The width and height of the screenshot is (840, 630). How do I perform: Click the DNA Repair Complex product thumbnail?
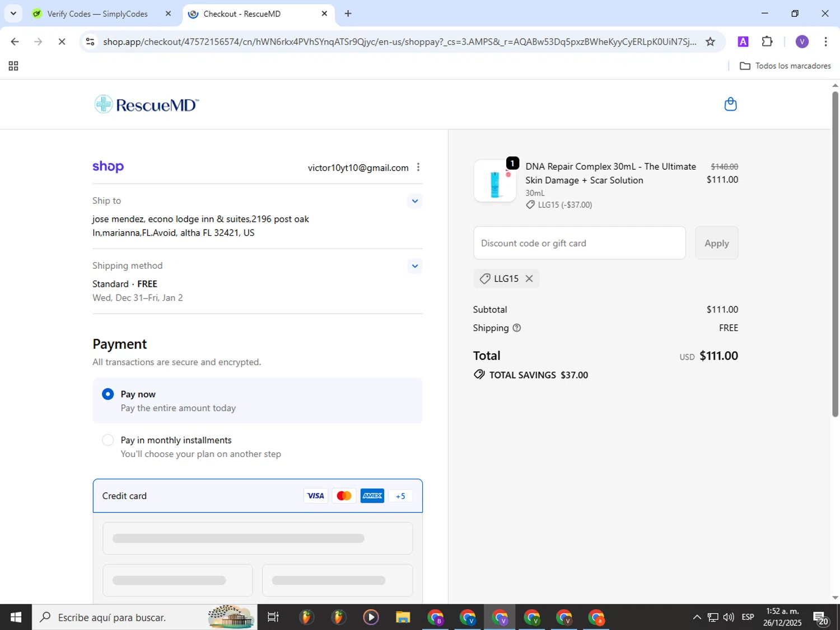(495, 180)
